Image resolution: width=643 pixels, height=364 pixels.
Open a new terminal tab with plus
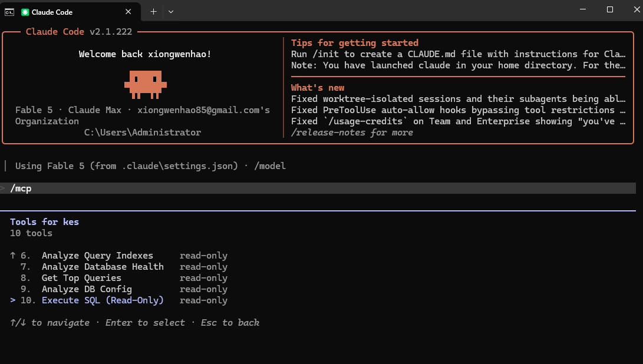(x=153, y=12)
